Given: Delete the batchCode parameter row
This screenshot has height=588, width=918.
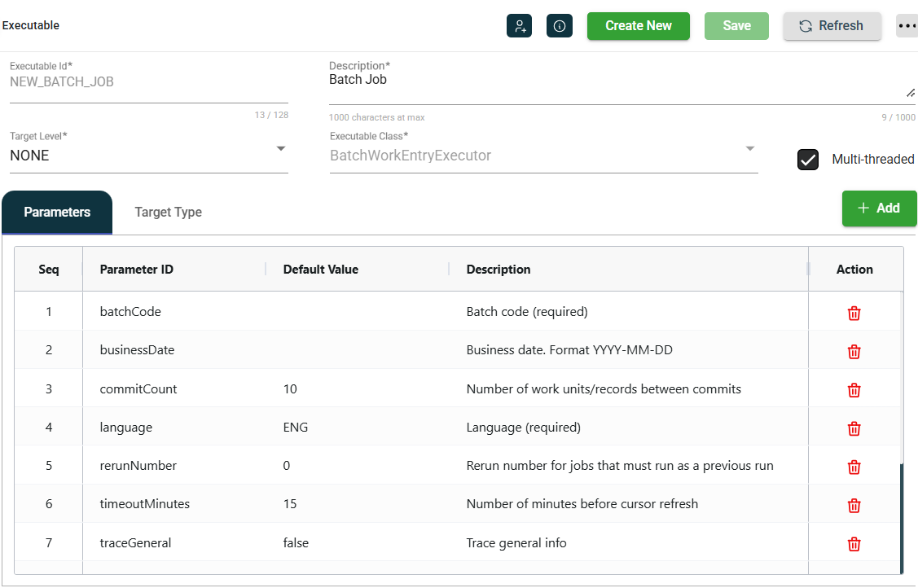Looking at the screenshot, I should [x=854, y=313].
